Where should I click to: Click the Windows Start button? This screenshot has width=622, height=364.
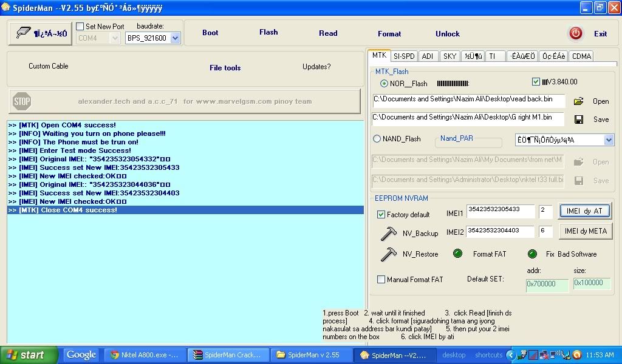pyautogui.click(x=29, y=355)
